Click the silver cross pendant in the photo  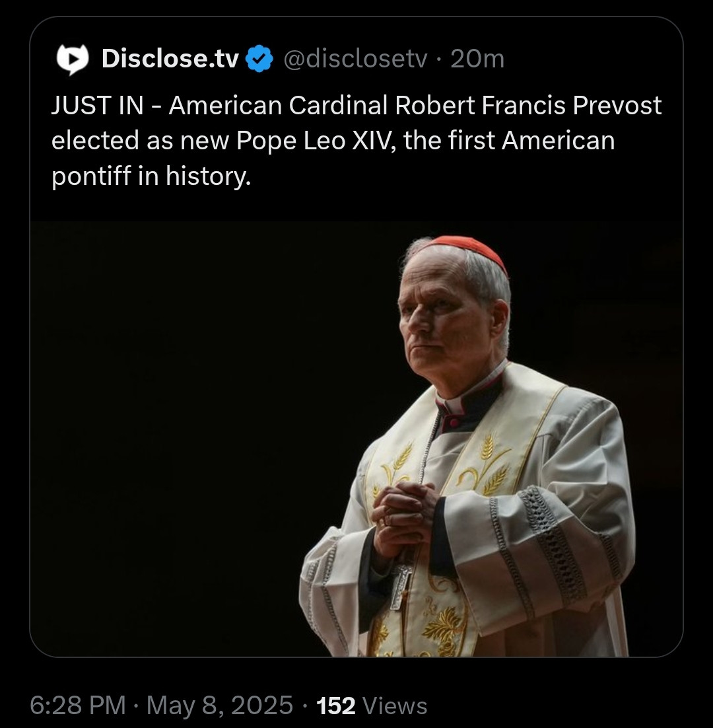[x=401, y=585]
